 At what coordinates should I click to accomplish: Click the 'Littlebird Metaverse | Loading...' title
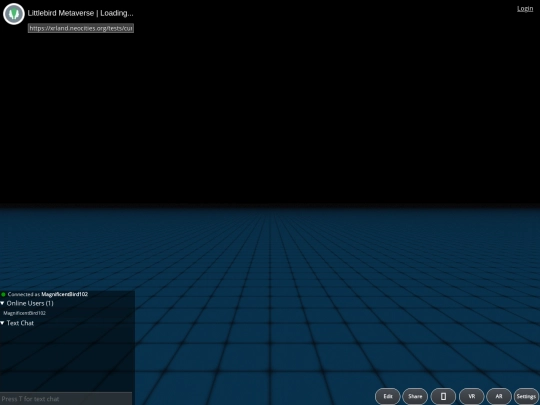(80, 13)
